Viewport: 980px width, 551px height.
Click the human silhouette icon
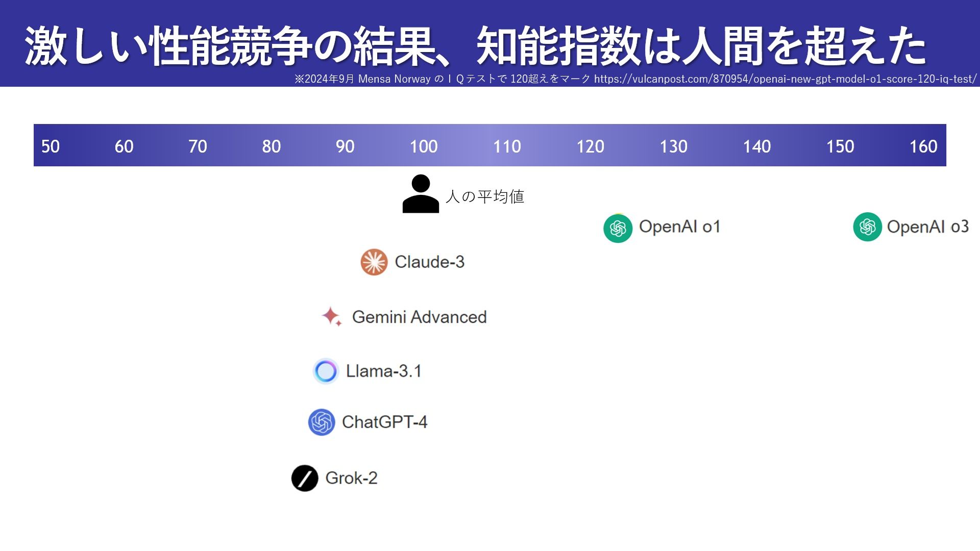(421, 194)
